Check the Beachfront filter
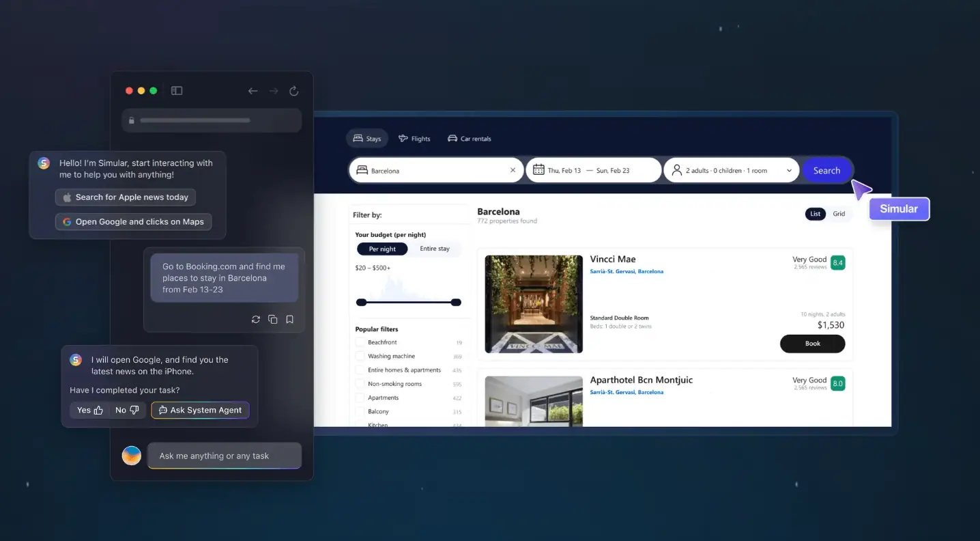 (360, 342)
